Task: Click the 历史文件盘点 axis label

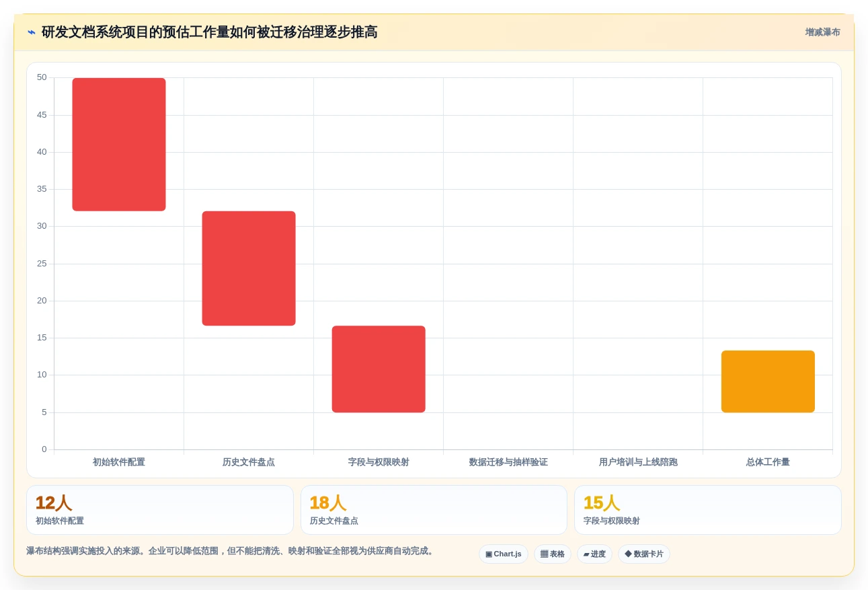Action: pyautogui.click(x=249, y=462)
